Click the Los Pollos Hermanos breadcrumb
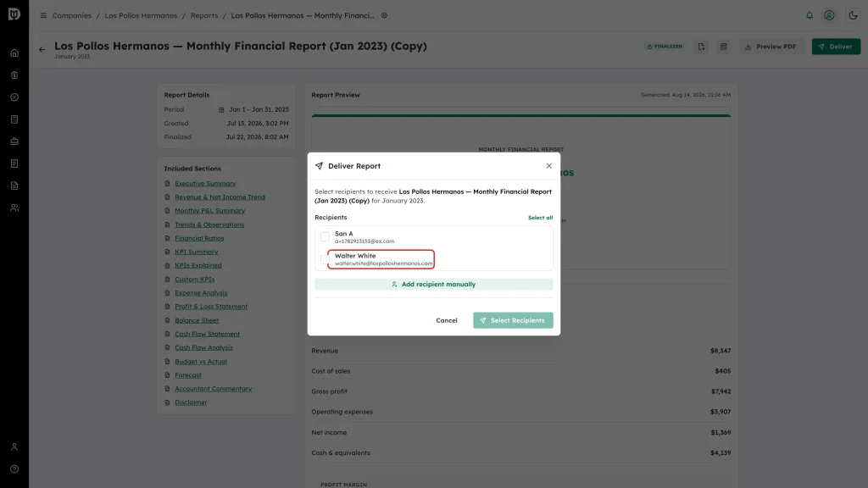 (x=142, y=15)
